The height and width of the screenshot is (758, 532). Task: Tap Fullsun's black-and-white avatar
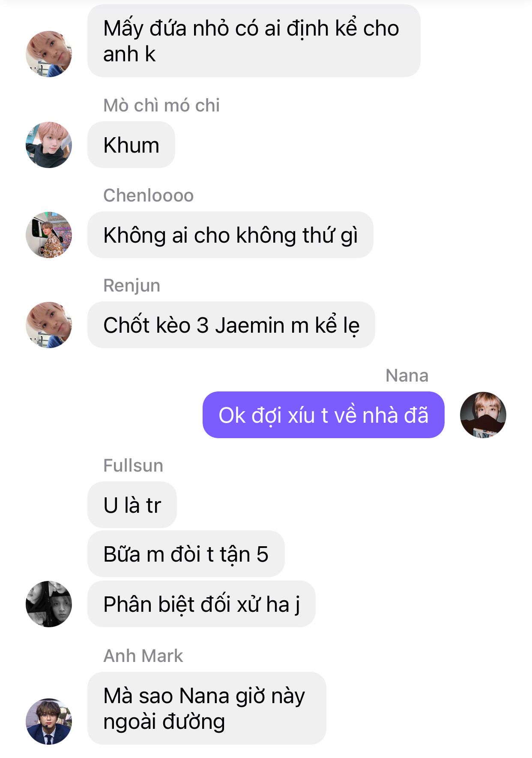coord(49,604)
